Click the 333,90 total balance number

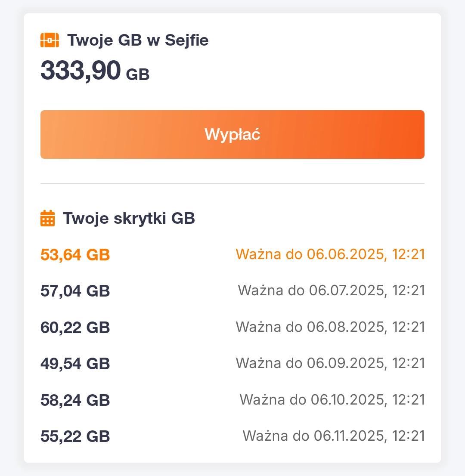(80, 71)
